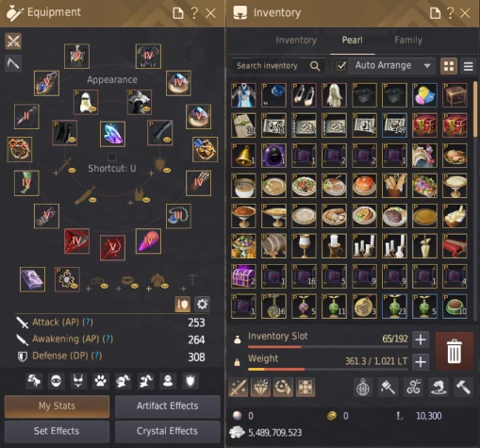
Task: Open Artifact Effects panel
Action: 168,406
